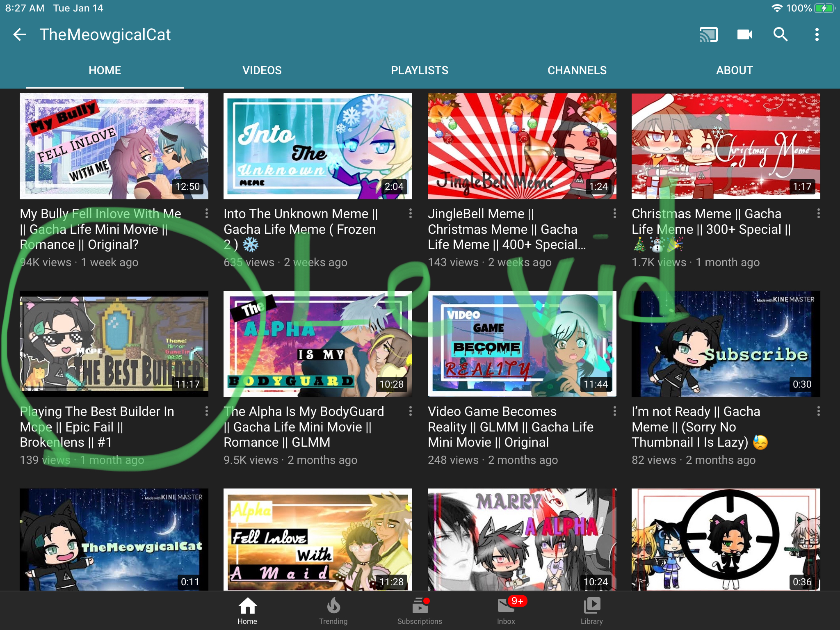840x630 pixels.
Task: Open the search magnifier icon
Action: (781, 34)
